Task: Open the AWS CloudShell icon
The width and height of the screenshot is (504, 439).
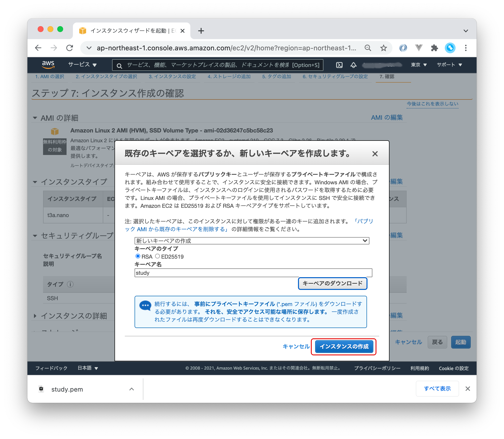Action: coord(339,65)
